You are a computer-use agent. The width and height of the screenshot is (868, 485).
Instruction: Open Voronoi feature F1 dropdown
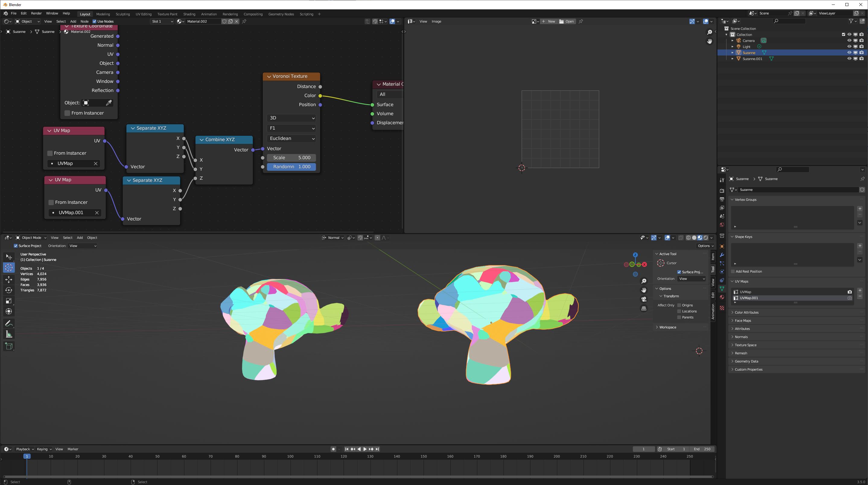pos(291,128)
